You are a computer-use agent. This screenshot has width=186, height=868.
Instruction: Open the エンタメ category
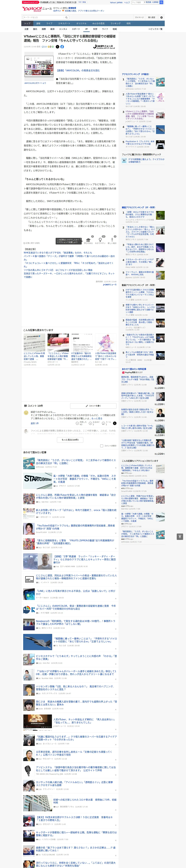click(63, 29)
